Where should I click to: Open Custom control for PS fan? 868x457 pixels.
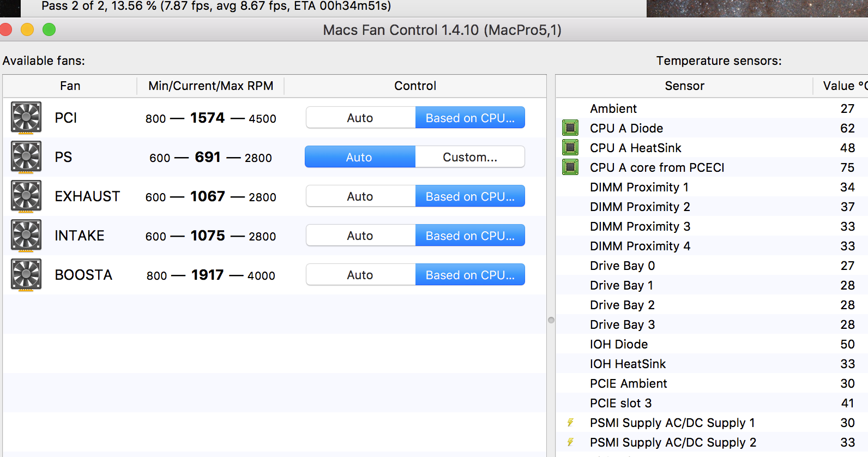470,157
